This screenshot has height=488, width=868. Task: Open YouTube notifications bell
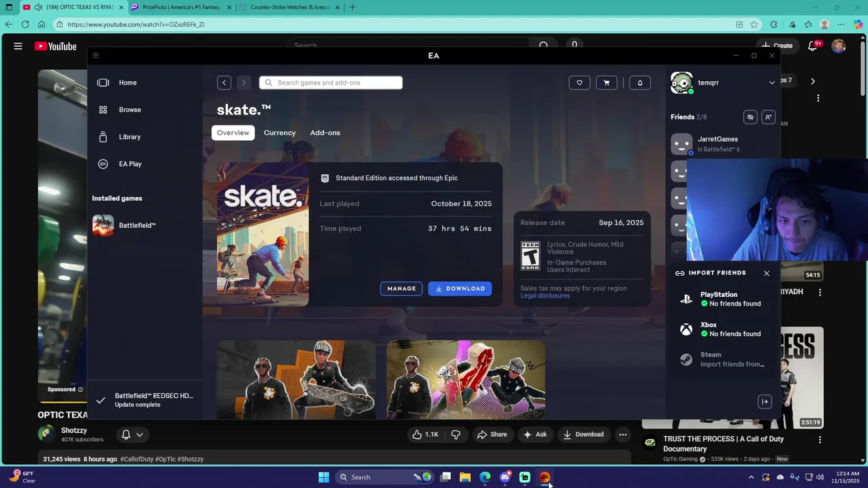pyautogui.click(x=813, y=46)
